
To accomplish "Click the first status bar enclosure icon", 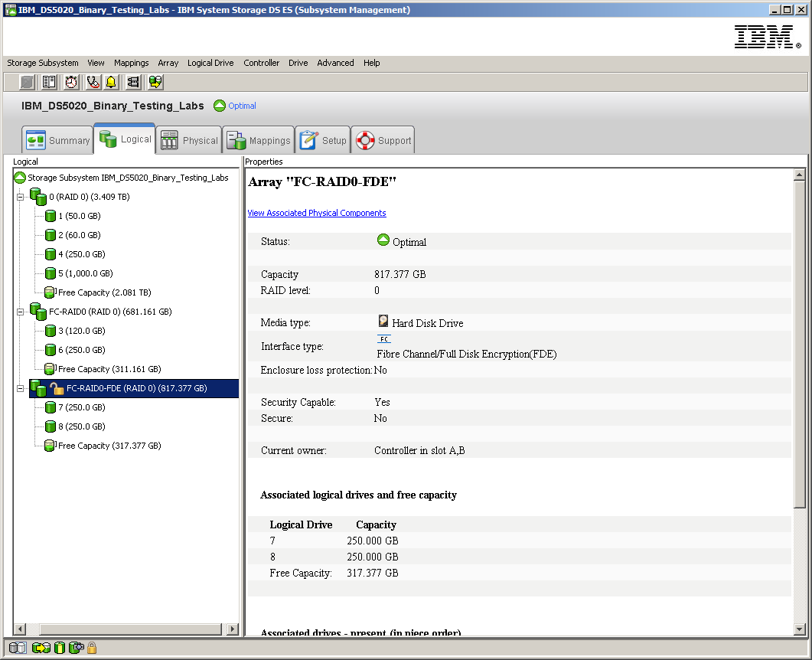I will pyautogui.click(x=18, y=648).
